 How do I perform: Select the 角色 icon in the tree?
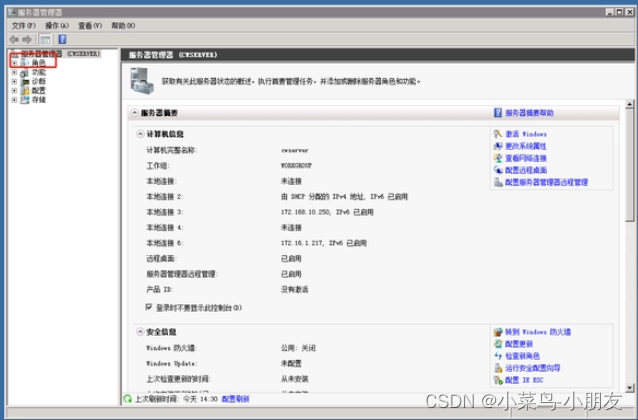click(x=25, y=63)
